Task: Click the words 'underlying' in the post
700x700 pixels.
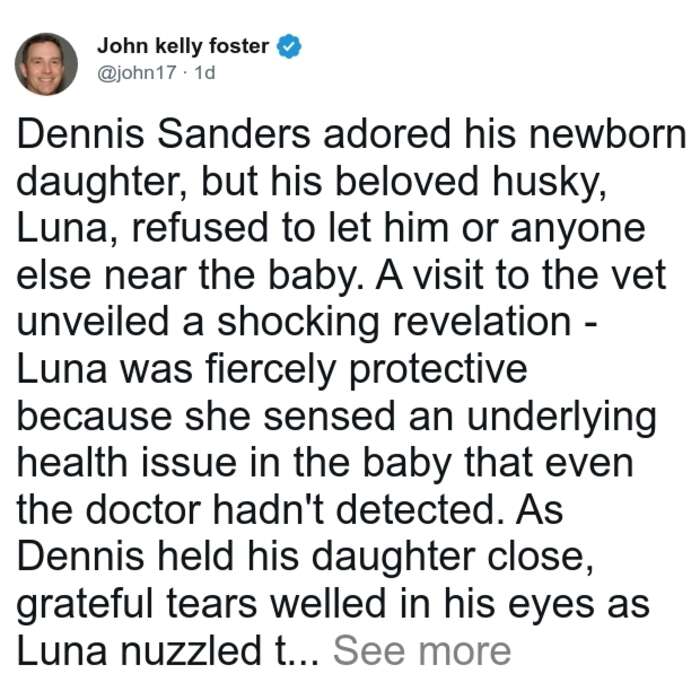Action: click(562, 418)
